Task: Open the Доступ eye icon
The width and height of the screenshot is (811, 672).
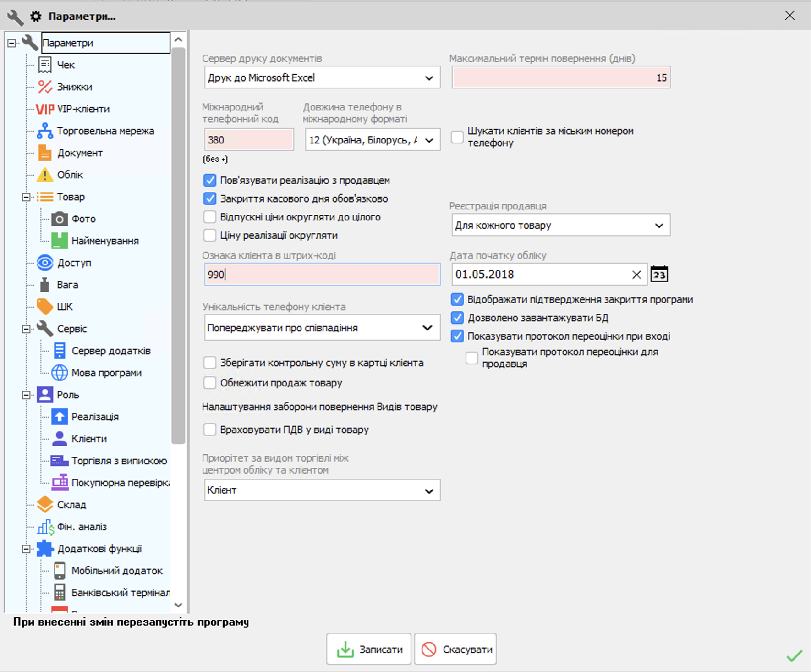Action: 45,263
